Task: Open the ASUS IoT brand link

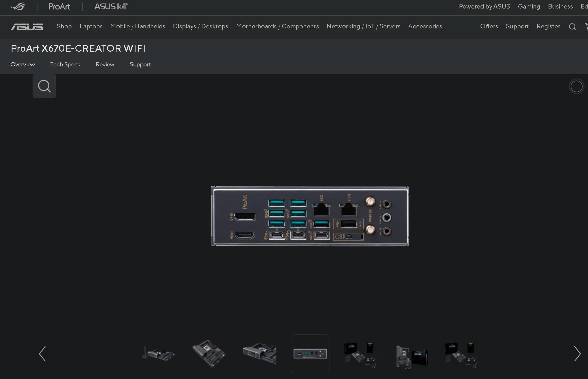Action: tap(111, 7)
